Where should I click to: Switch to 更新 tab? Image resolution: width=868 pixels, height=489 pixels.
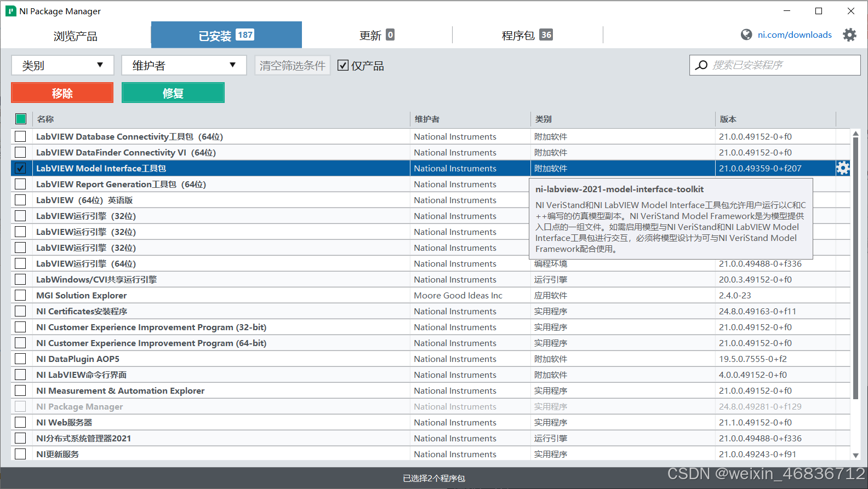tap(377, 35)
